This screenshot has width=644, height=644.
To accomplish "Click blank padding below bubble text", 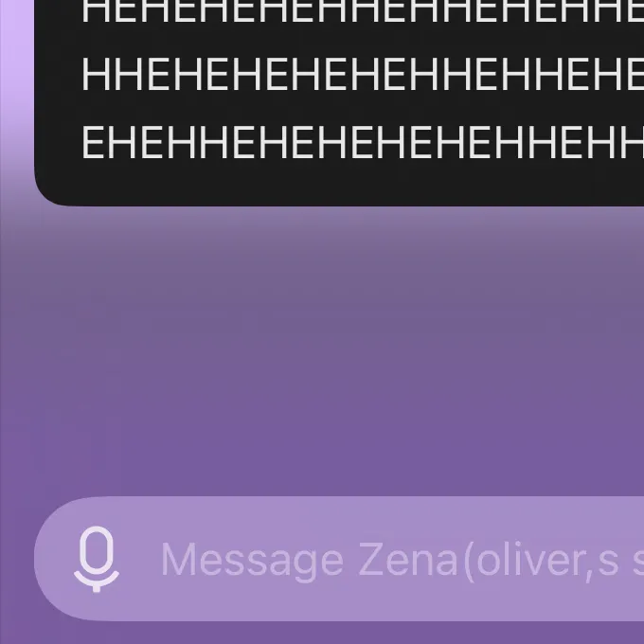I will (x=339, y=183).
